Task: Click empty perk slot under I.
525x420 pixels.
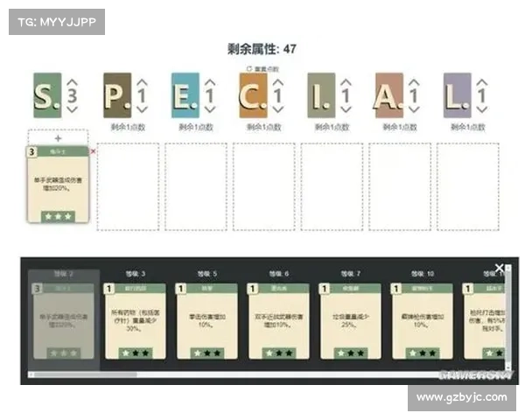Action: click(332, 187)
